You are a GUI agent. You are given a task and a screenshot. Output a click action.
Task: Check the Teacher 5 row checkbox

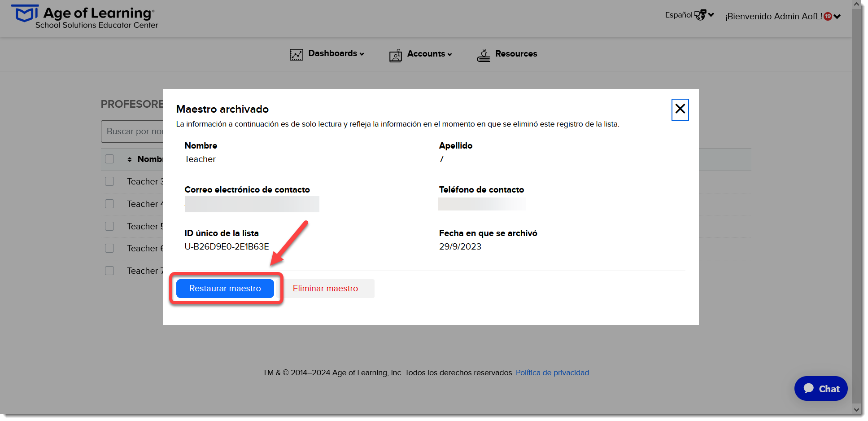(109, 226)
